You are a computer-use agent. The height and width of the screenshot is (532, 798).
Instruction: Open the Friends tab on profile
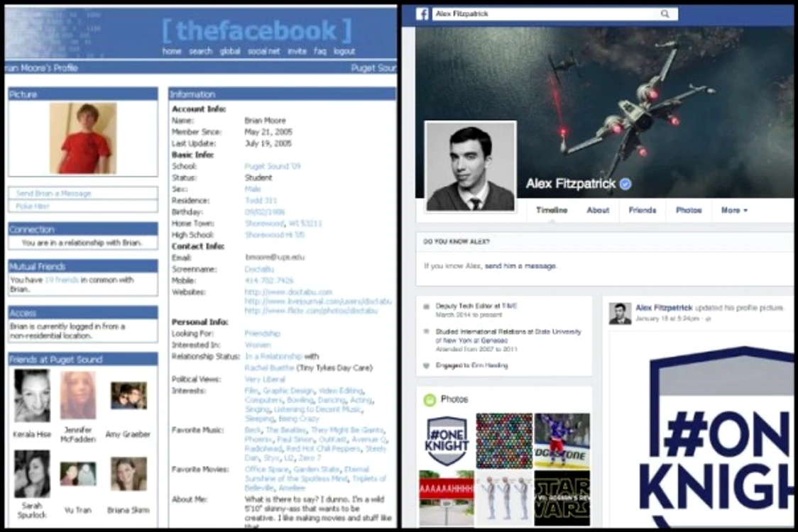coord(643,210)
